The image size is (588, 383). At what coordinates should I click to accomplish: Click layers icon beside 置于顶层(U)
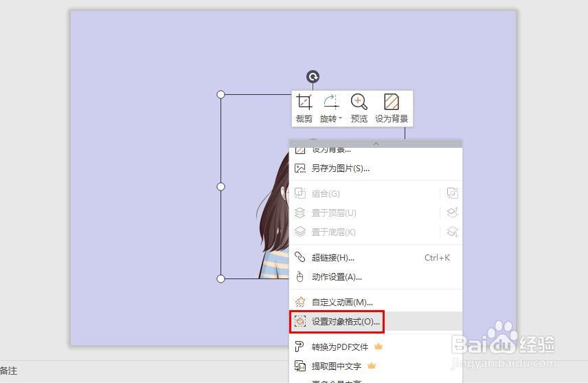300,213
